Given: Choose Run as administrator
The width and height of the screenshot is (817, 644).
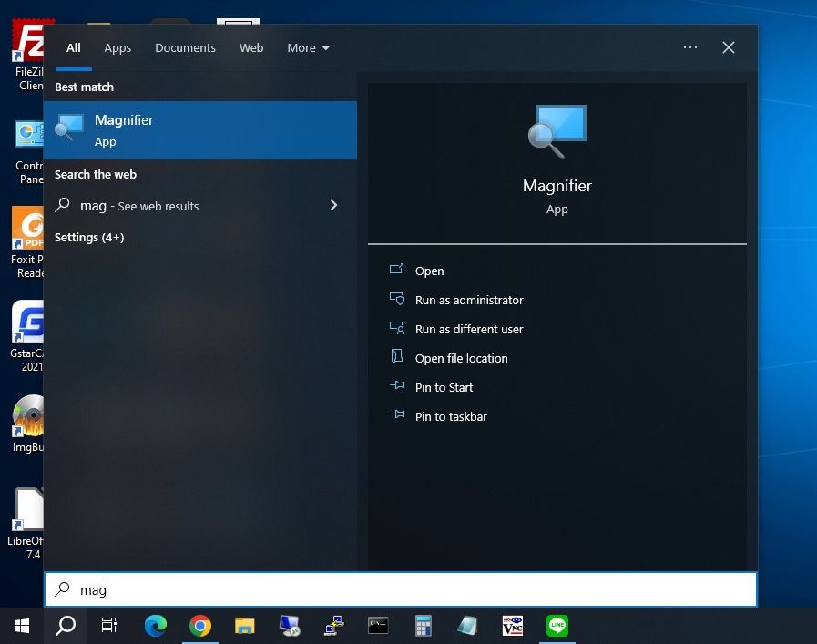Looking at the screenshot, I should pyautogui.click(x=469, y=300).
